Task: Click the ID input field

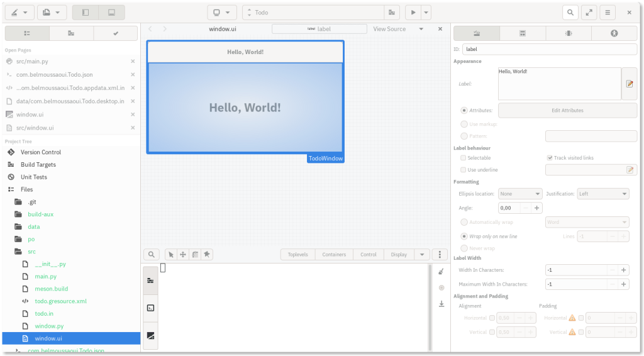Action: tap(550, 49)
